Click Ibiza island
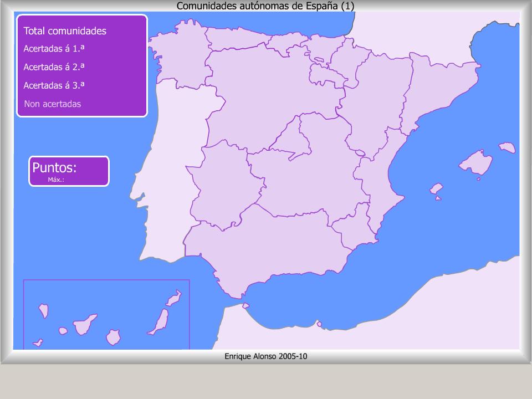Screen dimensions: 532x399 click(x=436, y=188)
